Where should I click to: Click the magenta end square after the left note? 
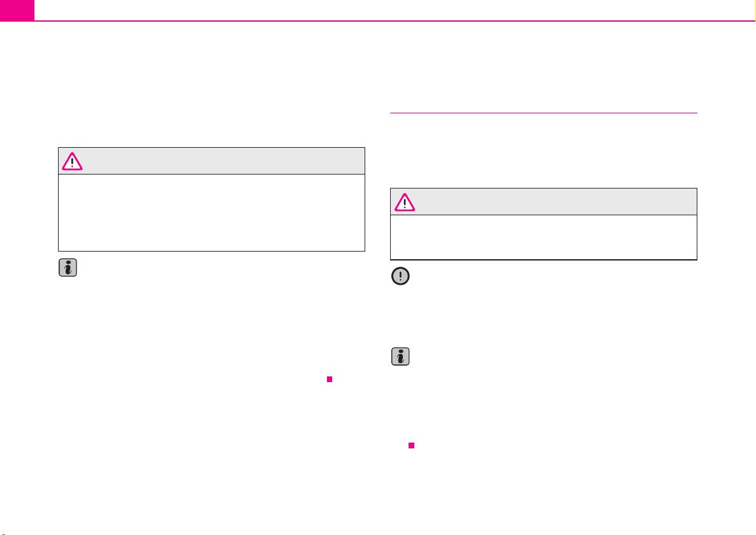pos(330,380)
